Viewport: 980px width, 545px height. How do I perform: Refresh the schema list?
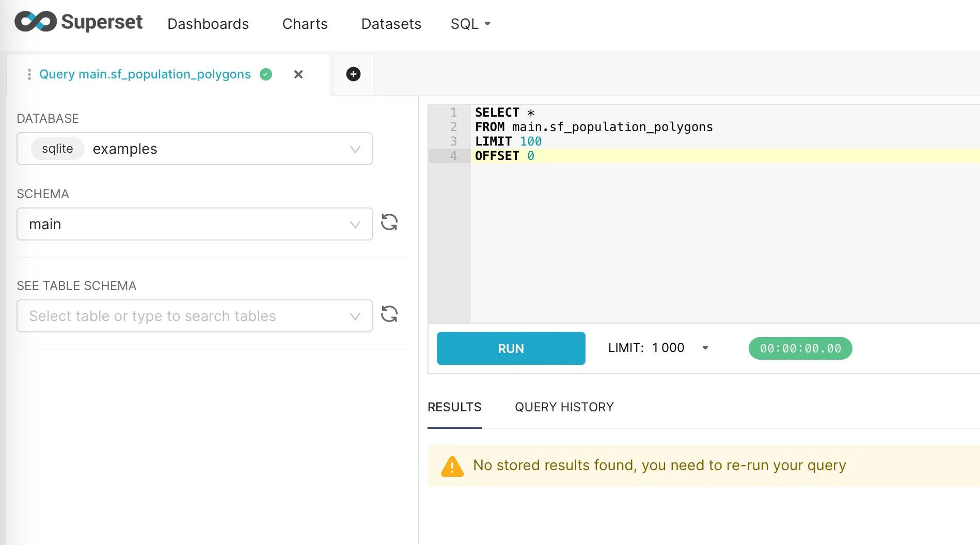pos(389,222)
